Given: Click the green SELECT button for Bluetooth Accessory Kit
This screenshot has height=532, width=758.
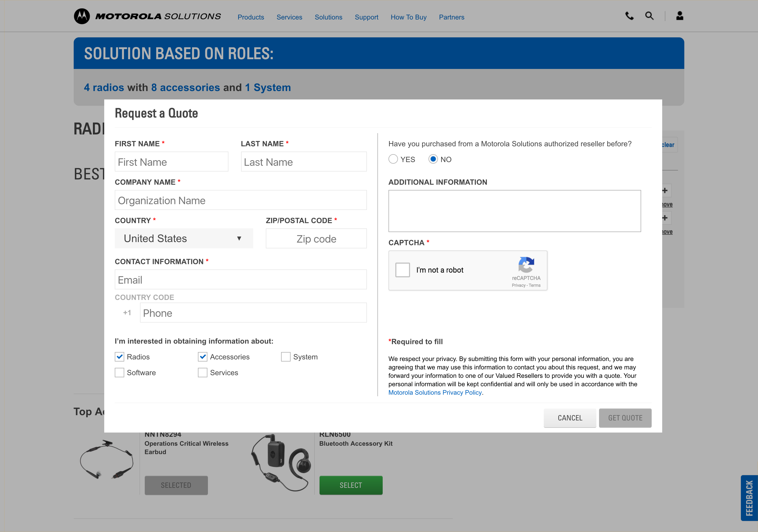Looking at the screenshot, I should pyautogui.click(x=351, y=485).
